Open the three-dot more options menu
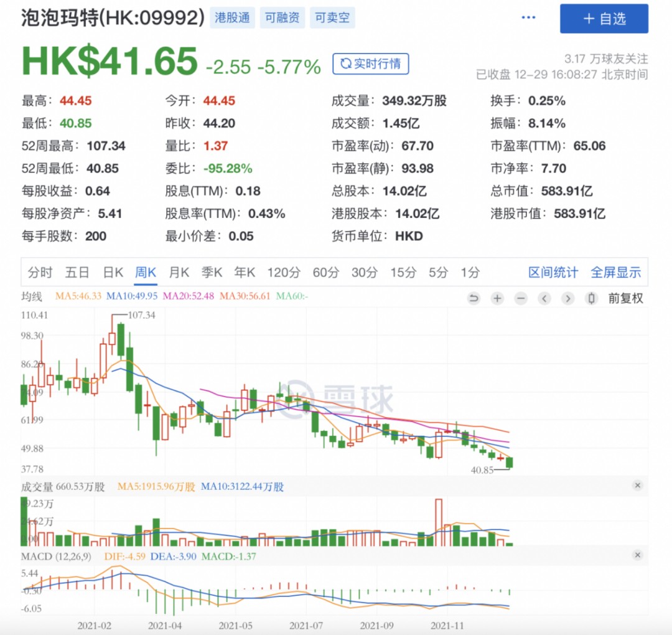Screen dimensions: 672x635 (528, 17)
